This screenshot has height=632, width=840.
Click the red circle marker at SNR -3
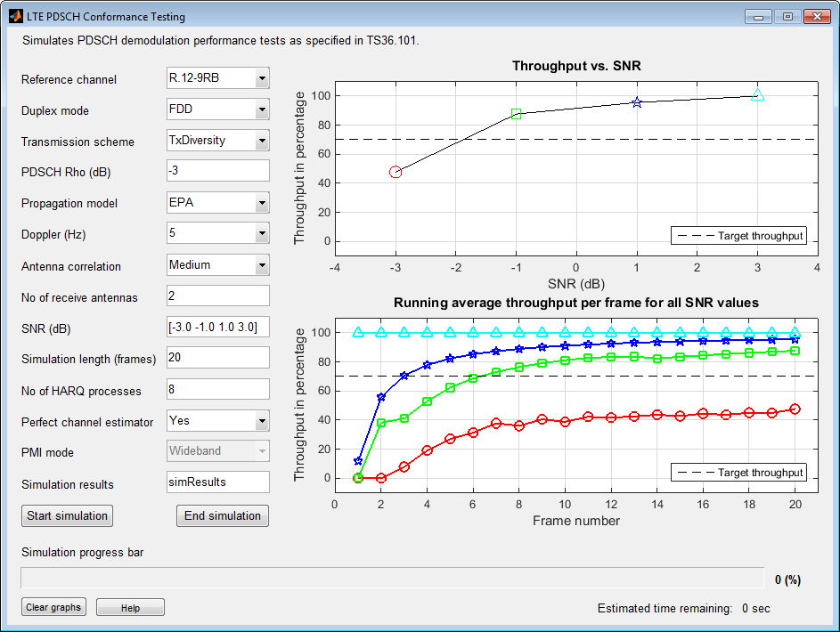[x=396, y=172]
